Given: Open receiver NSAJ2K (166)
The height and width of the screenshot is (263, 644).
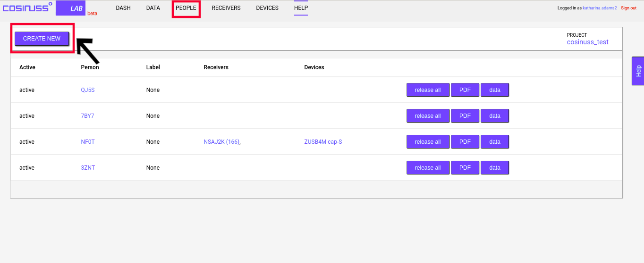Looking at the screenshot, I should 221,142.
